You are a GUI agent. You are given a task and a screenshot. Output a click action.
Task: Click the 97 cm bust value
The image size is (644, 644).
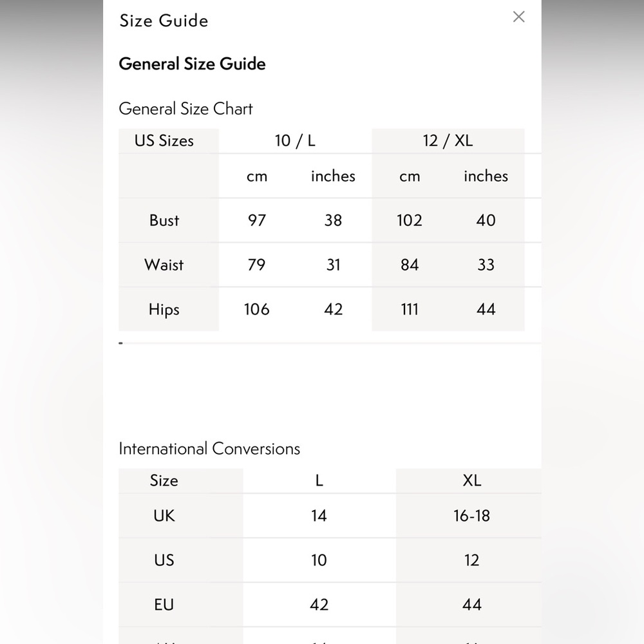tap(256, 220)
